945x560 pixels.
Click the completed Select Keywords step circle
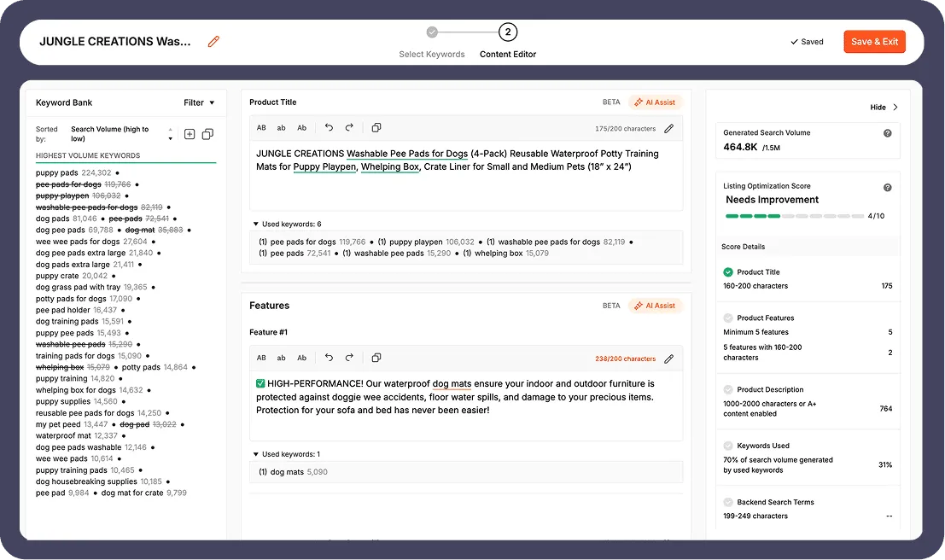coord(432,32)
